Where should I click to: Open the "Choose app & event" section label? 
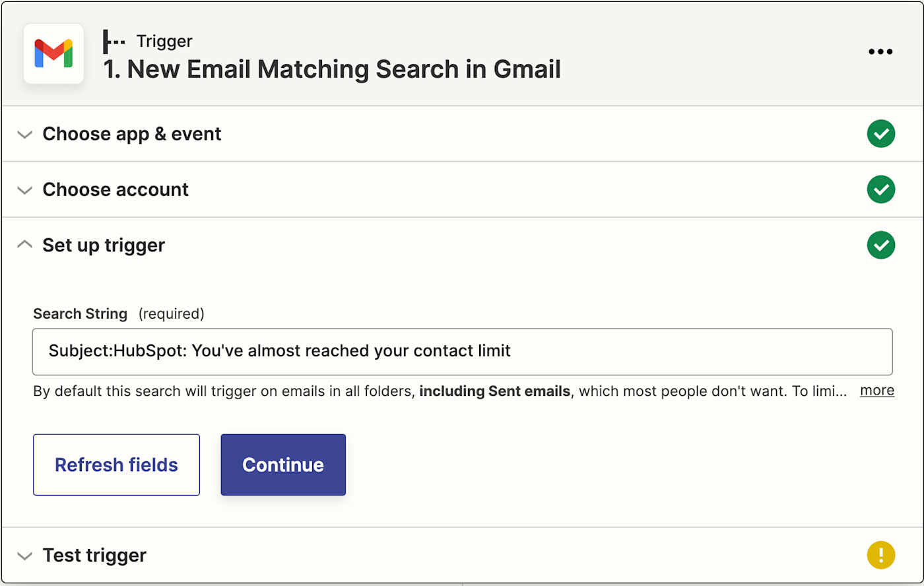click(x=132, y=134)
